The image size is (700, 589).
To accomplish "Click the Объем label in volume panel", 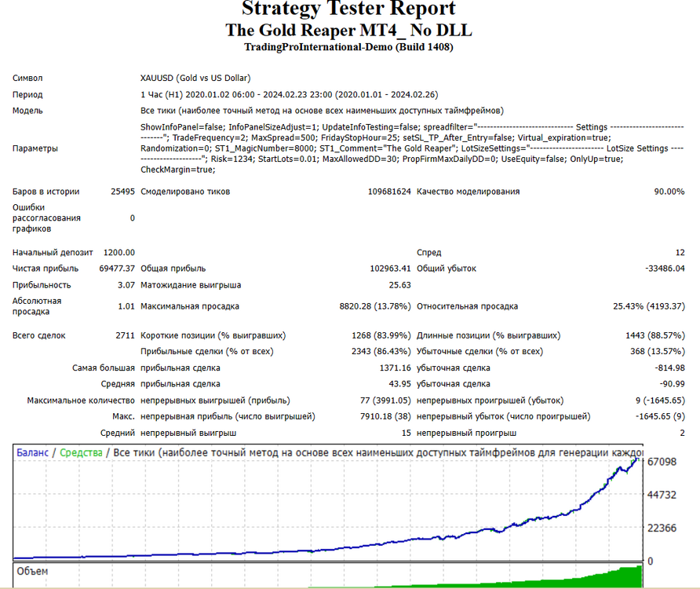I will tap(32, 571).
